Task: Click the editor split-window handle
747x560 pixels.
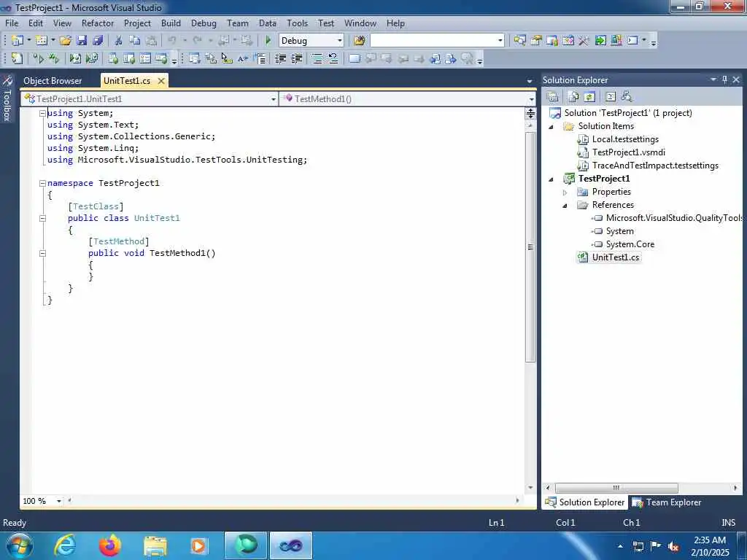Action: click(530, 113)
